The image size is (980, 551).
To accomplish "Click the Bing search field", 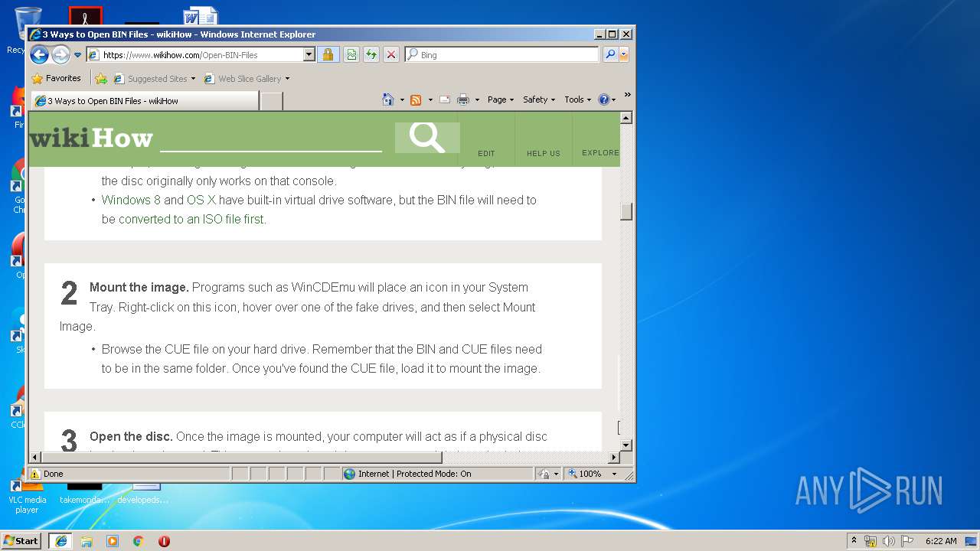I will pos(507,55).
